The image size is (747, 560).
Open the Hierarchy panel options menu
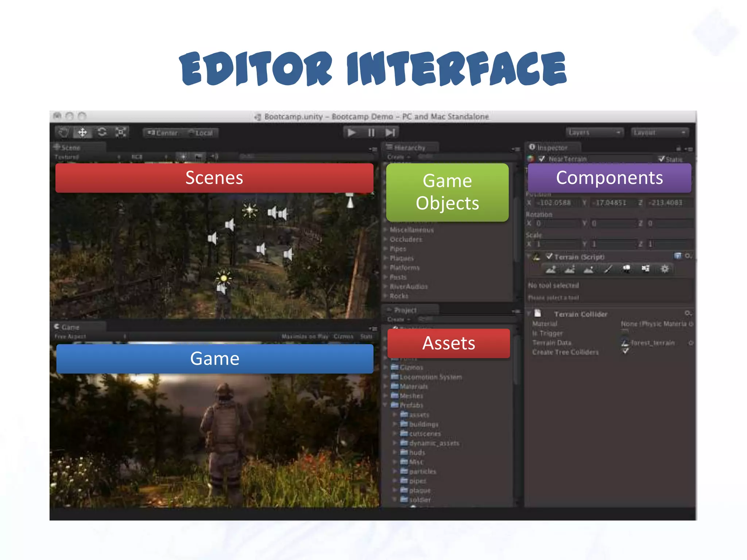point(516,149)
